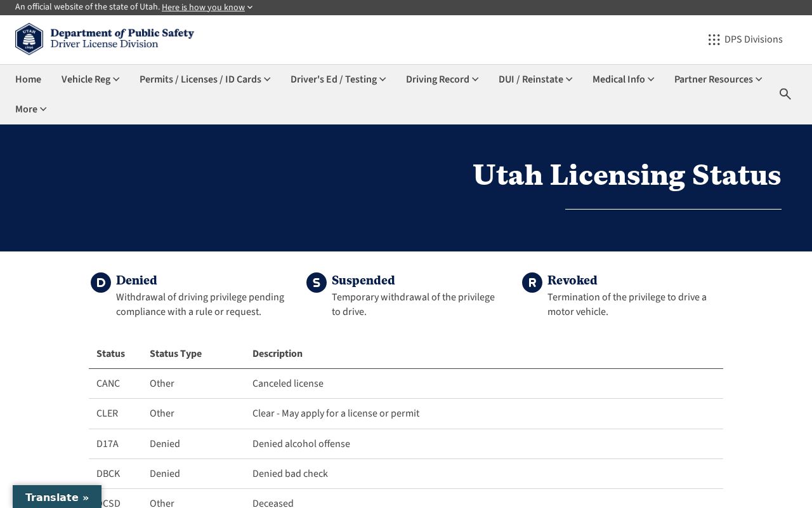Open the site search magnifier icon
Image resolution: width=812 pixels, height=508 pixels.
pos(785,94)
